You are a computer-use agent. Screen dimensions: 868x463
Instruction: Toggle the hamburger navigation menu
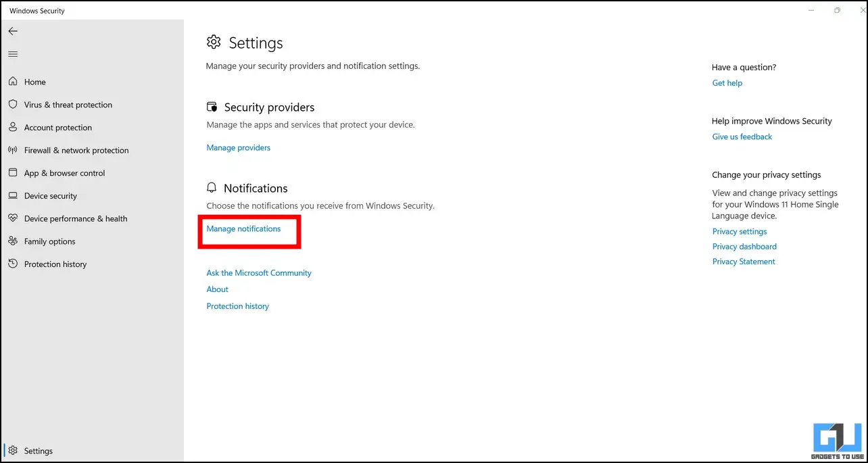point(13,54)
